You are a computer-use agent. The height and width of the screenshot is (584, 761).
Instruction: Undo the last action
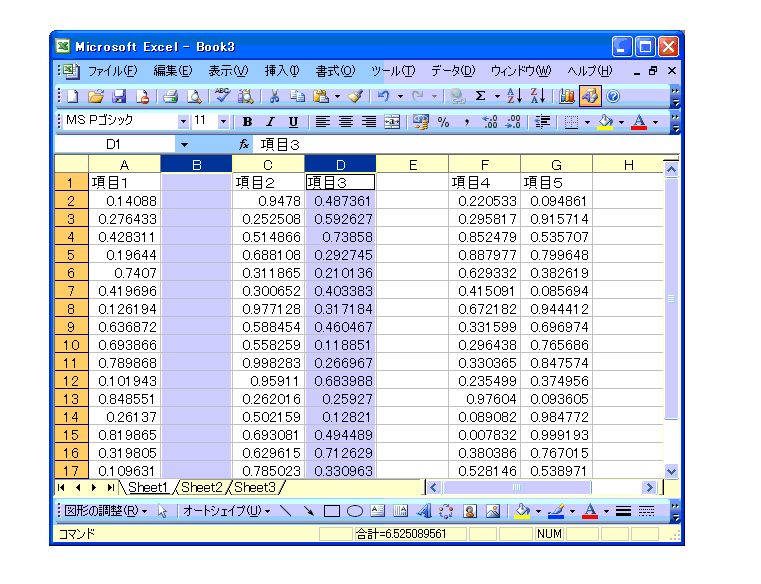(384, 97)
